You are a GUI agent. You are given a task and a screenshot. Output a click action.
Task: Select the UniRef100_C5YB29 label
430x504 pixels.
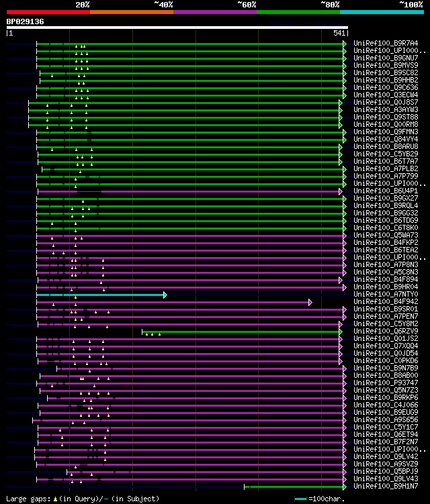386,154
